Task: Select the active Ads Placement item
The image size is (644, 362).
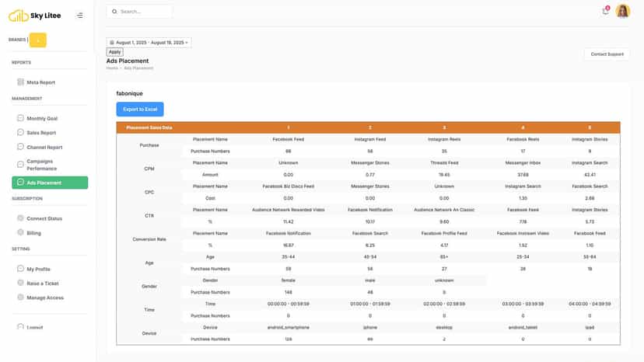Action: pos(50,183)
